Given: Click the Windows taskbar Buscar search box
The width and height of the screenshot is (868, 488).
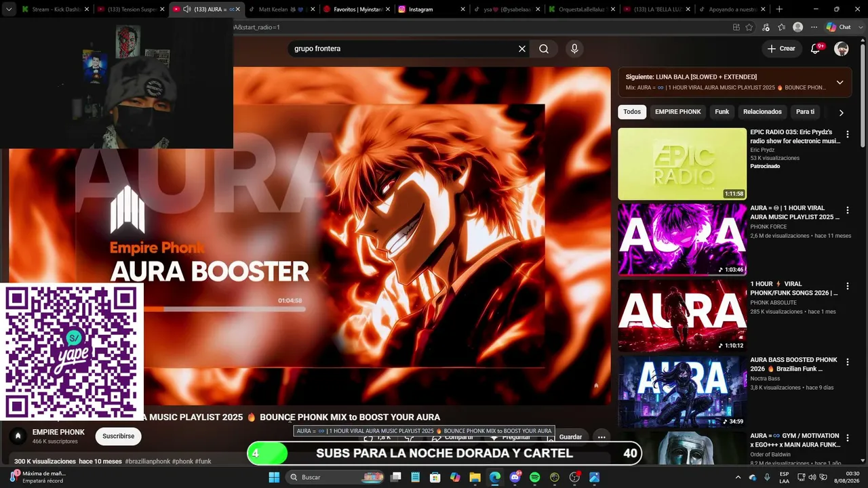Looking at the screenshot, I should (x=335, y=477).
